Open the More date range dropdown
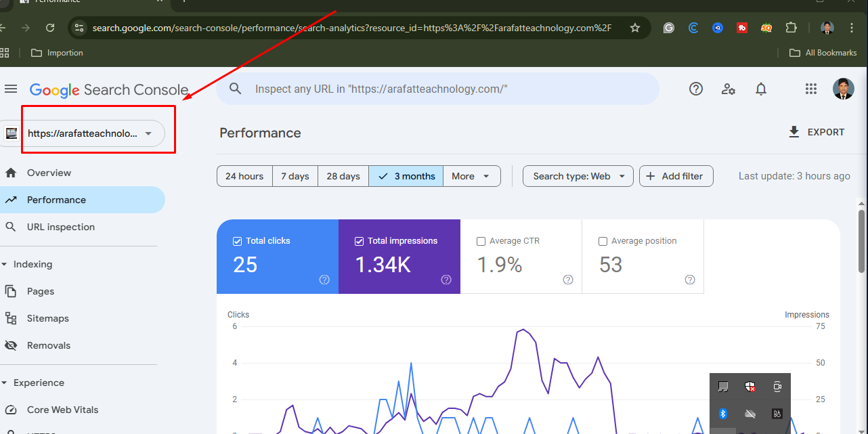 472,176
